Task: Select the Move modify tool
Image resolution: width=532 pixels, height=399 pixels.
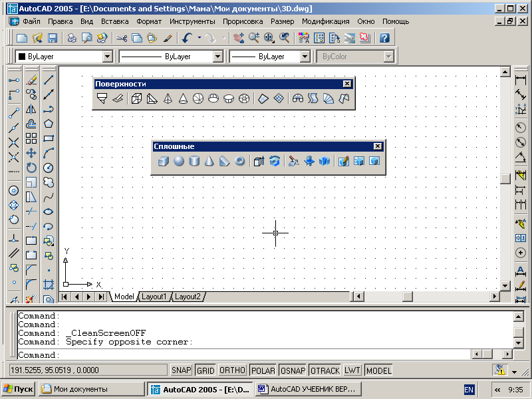Action: [x=31, y=153]
